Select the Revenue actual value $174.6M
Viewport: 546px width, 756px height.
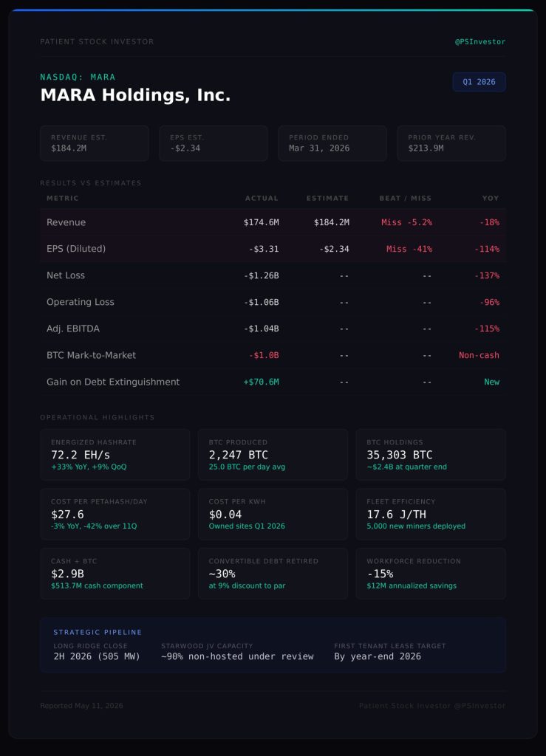pyautogui.click(x=261, y=222)
